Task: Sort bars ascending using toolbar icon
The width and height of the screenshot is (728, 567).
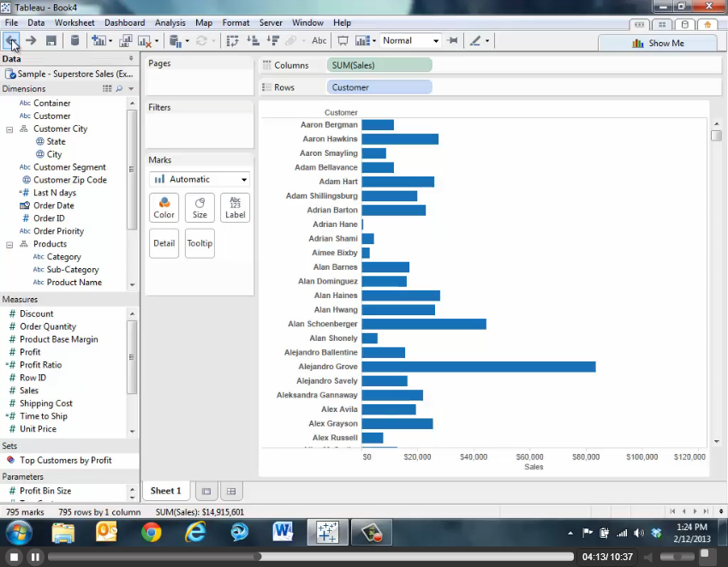Action: [254, 40]
